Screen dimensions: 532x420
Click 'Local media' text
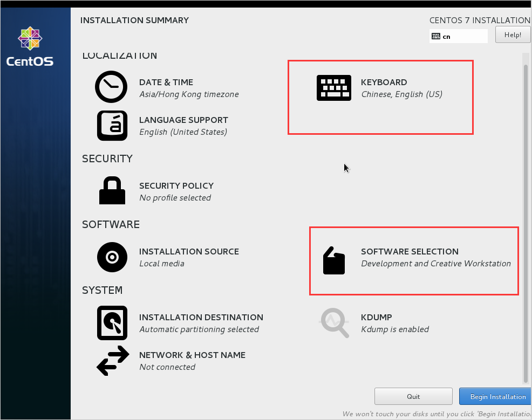(x=162, y=264)
